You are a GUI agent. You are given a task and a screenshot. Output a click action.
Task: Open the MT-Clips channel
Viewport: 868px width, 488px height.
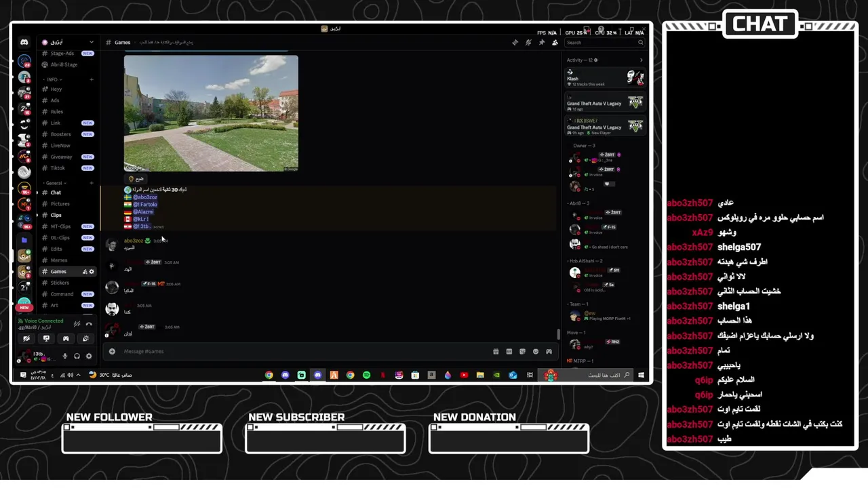(68, 226)
